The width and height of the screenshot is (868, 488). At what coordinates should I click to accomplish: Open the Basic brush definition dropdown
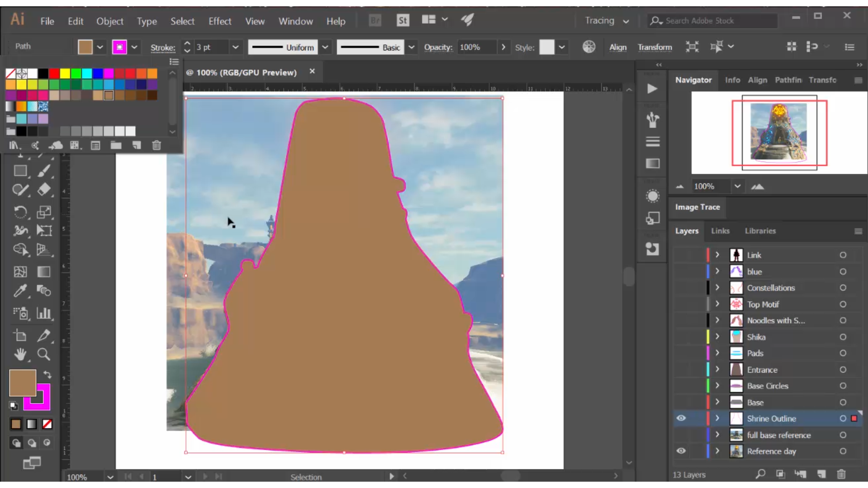coord(411,47)
